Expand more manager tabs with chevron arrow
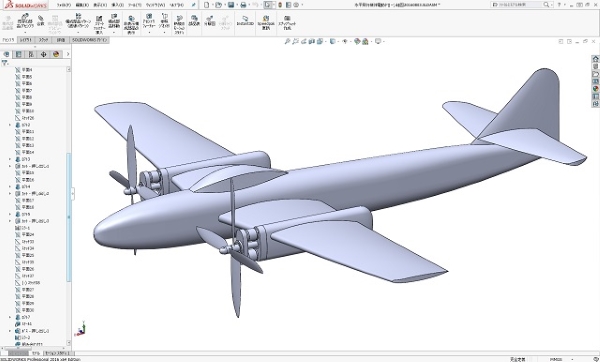The height and width of the screenshot is (362, 600). [x=68, y=54]
